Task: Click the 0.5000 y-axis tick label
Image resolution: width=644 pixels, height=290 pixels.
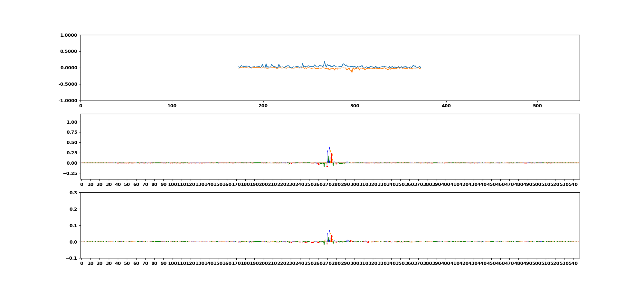Action: coord(69,51)
